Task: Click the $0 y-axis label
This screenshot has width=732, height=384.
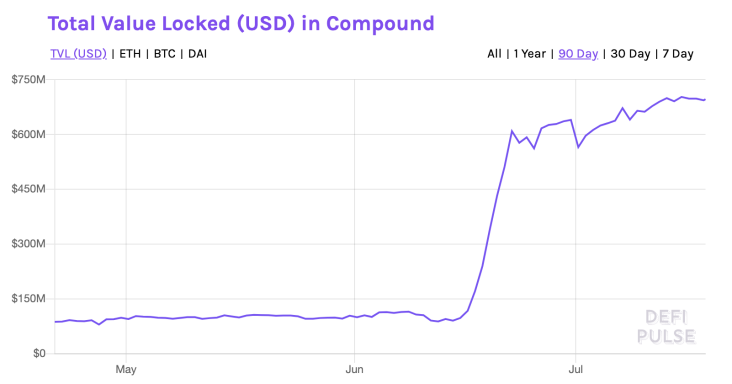Action: 39,354
